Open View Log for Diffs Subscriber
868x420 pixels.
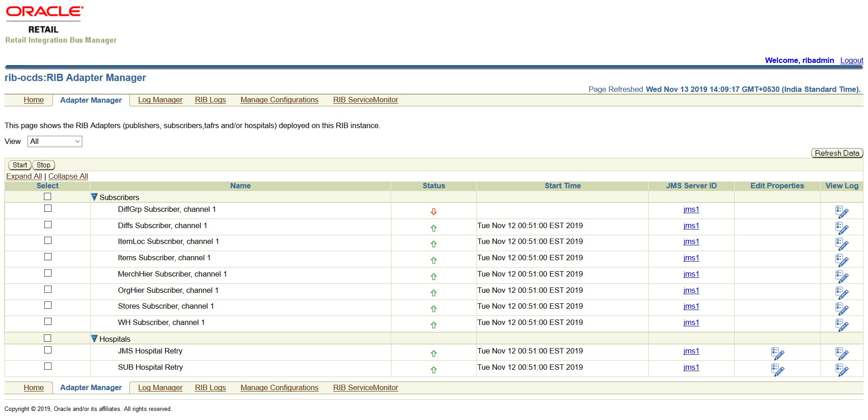[x=841, y=228]
